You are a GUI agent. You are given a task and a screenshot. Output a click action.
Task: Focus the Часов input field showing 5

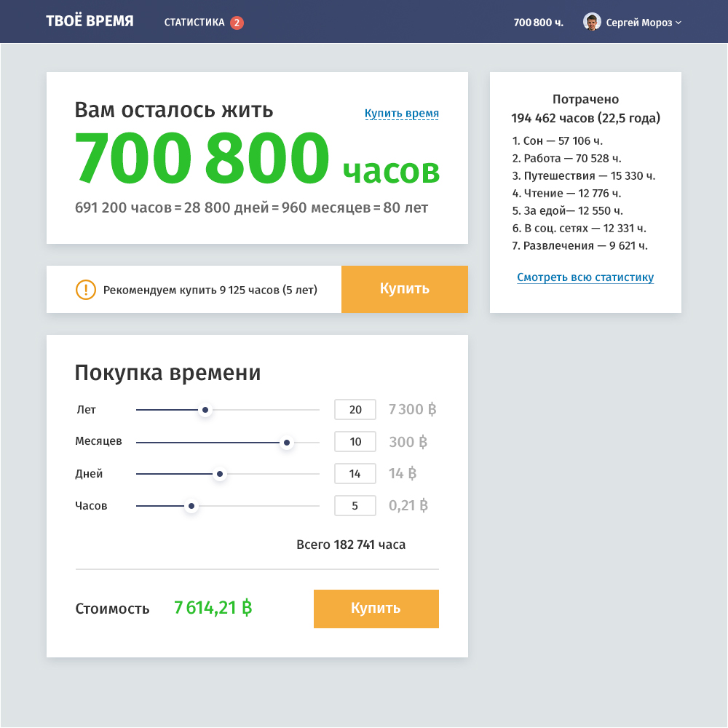pos(355,506)
